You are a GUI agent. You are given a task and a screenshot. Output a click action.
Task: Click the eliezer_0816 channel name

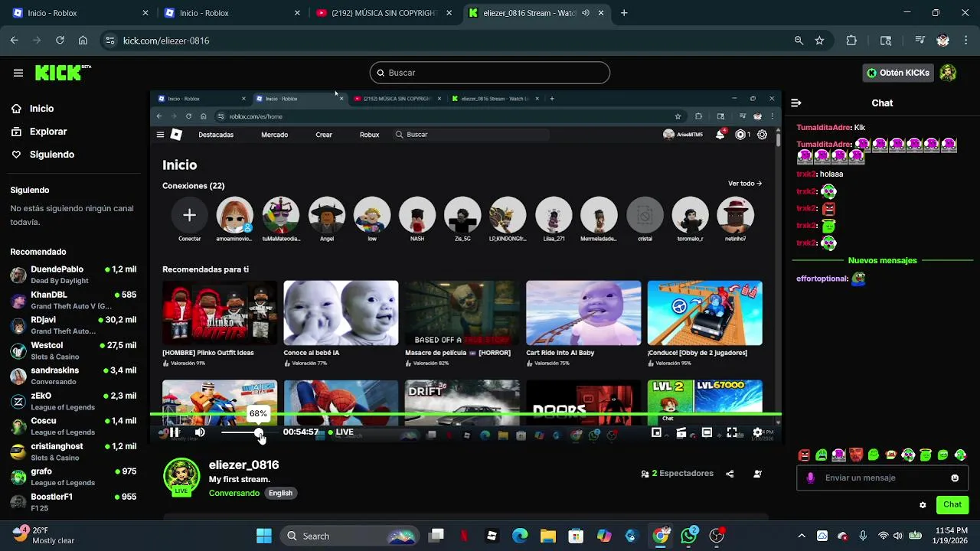pos(243,465)
